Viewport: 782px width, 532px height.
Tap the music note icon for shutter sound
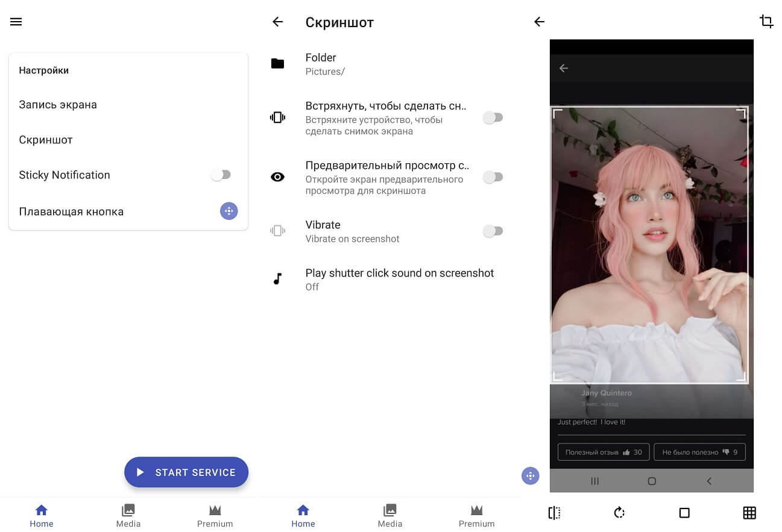pyautogui.click(x=277, y=279)
